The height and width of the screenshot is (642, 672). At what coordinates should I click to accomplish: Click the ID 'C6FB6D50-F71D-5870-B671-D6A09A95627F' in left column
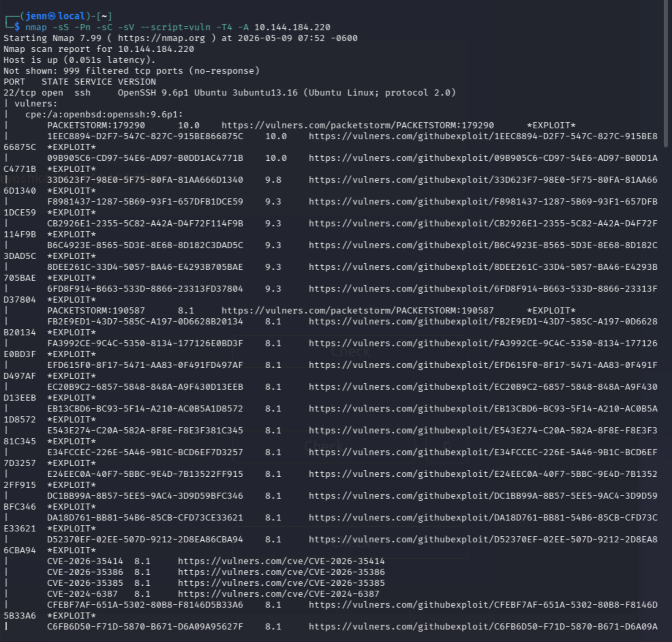[x=145, y=627]
